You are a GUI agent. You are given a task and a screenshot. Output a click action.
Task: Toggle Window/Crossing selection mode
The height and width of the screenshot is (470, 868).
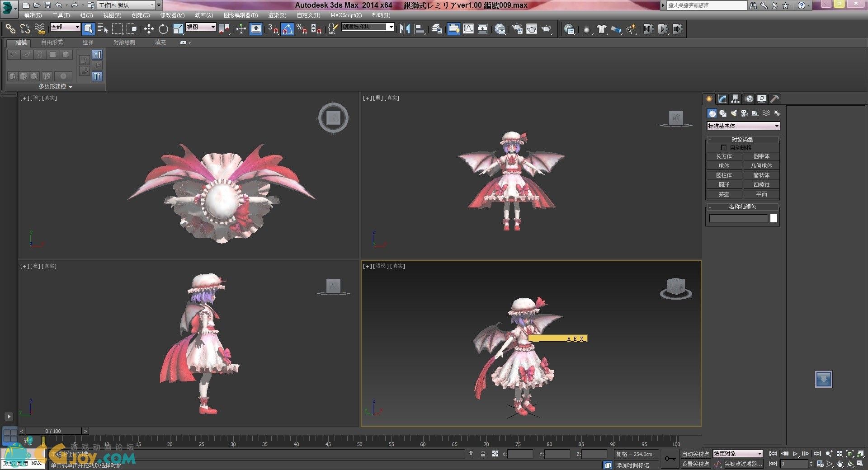(132, 29)
